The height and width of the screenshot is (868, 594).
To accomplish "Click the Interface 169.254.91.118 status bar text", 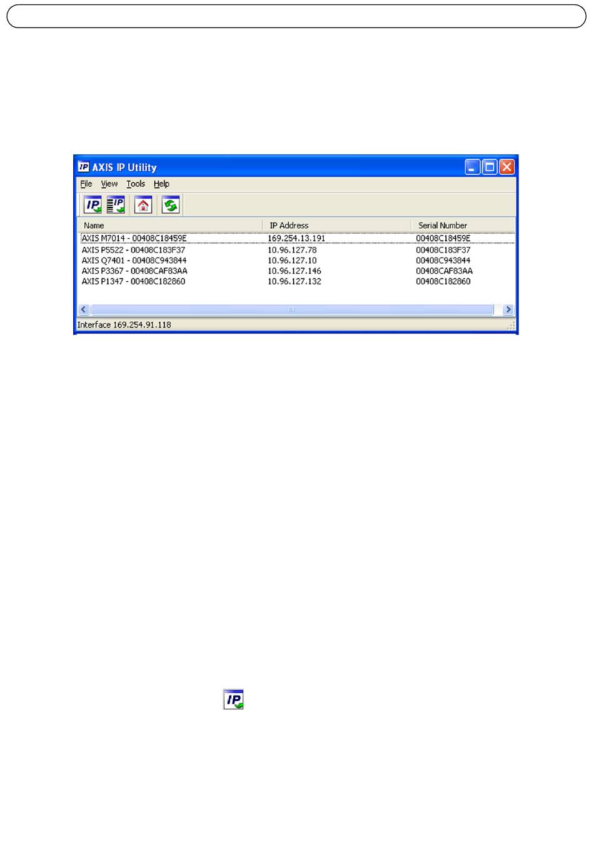I will (x=124, y=325).
